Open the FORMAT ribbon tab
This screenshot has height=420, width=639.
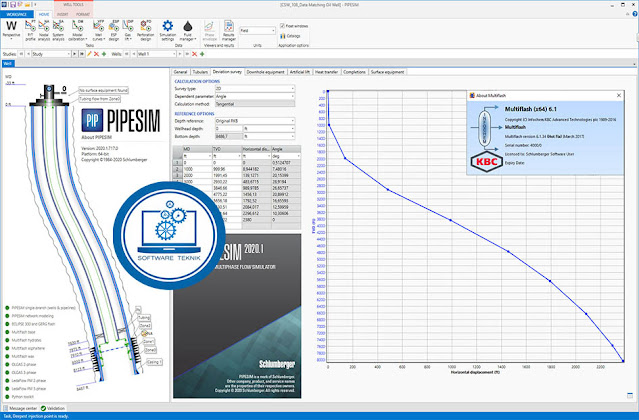click(x=83, y=14)
